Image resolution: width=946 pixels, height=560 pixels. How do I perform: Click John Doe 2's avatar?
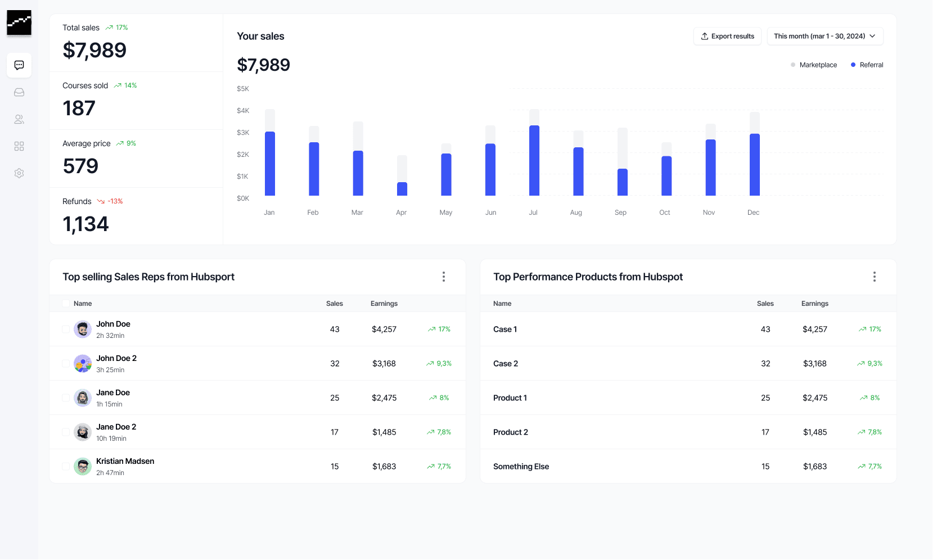[83, 364]
